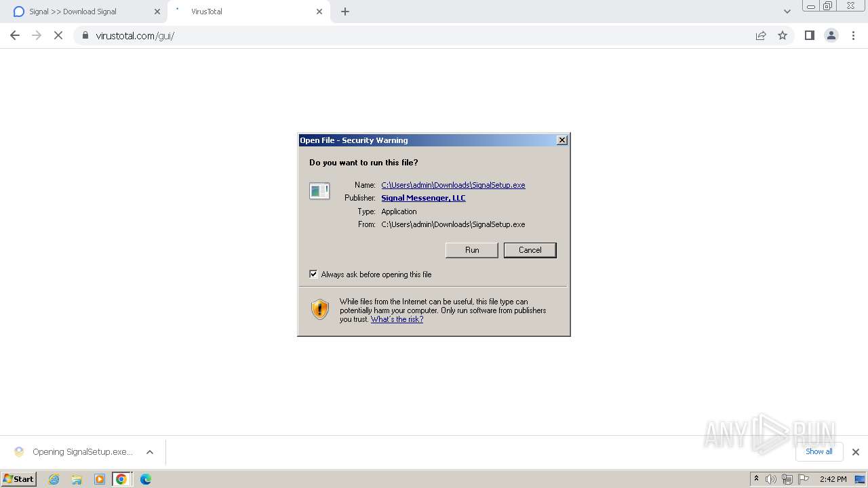
Task: Share this page icon
Action: pyautogui.click(x=761, y=35)
